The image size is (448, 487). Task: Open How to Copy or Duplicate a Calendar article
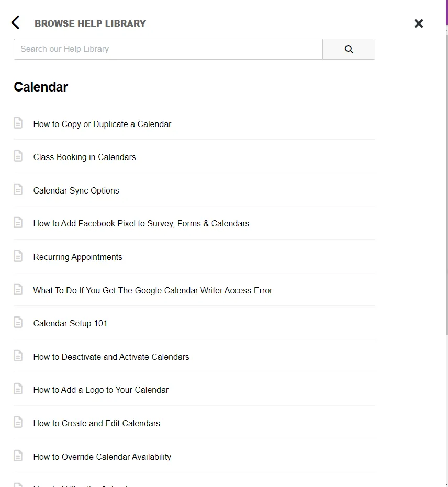tap(102, 124)
